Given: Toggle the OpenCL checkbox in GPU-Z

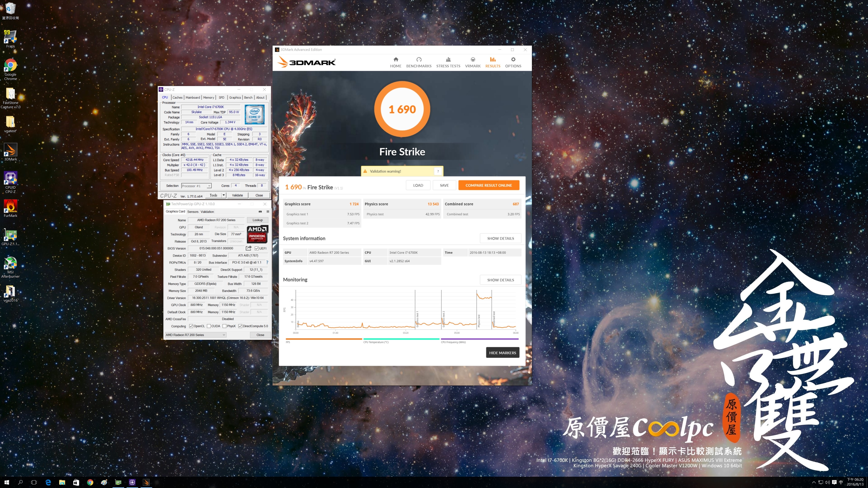Looking at the screenshot, I should 191,326.
